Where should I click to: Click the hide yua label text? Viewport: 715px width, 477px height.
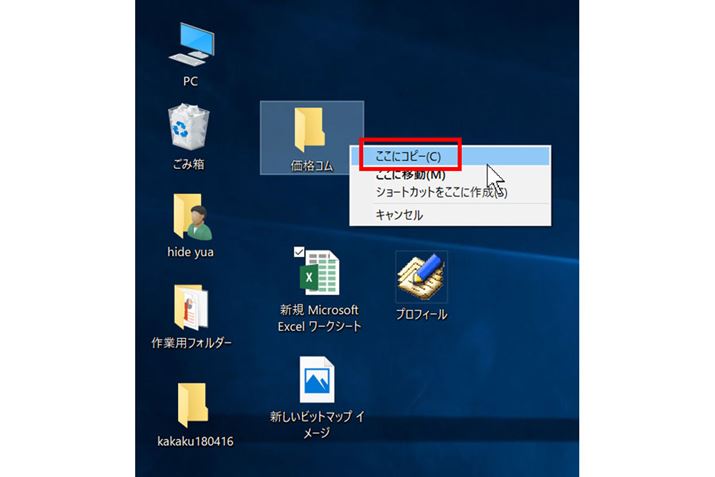click(191, 252)
